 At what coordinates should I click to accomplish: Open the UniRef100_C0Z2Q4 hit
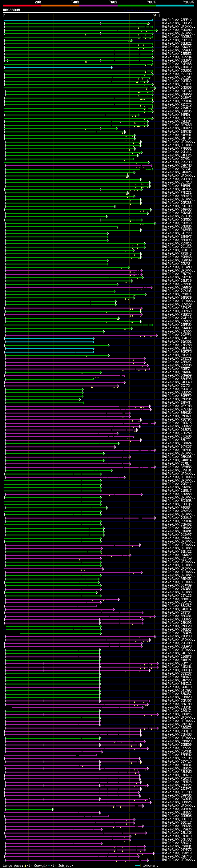[x=177, y=57]
